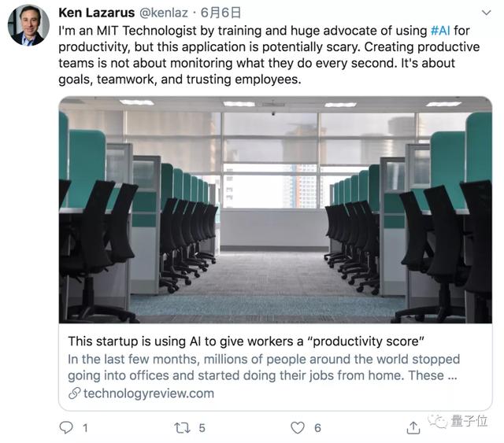Click the reply count number 1

85,428
